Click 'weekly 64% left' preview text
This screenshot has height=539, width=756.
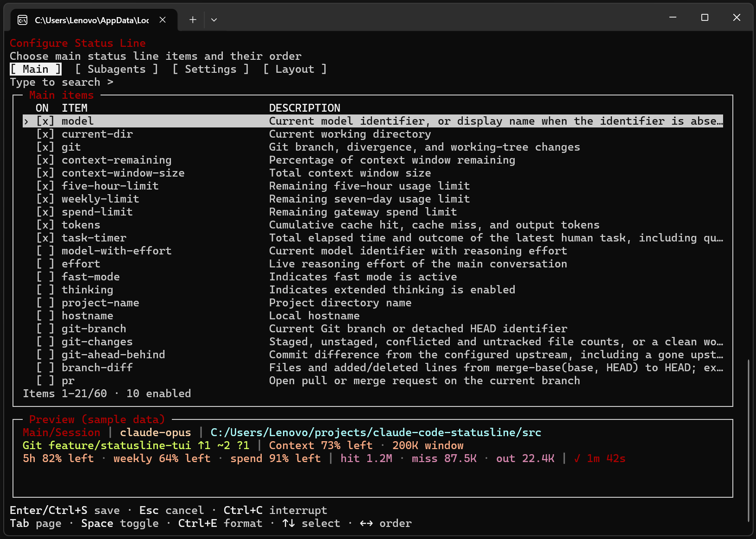pos(162,458)
